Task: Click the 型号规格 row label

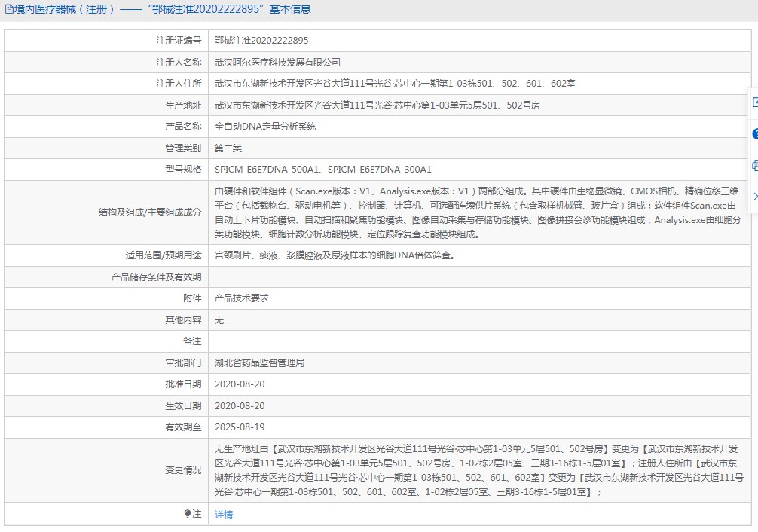Action: pos(183,170)
